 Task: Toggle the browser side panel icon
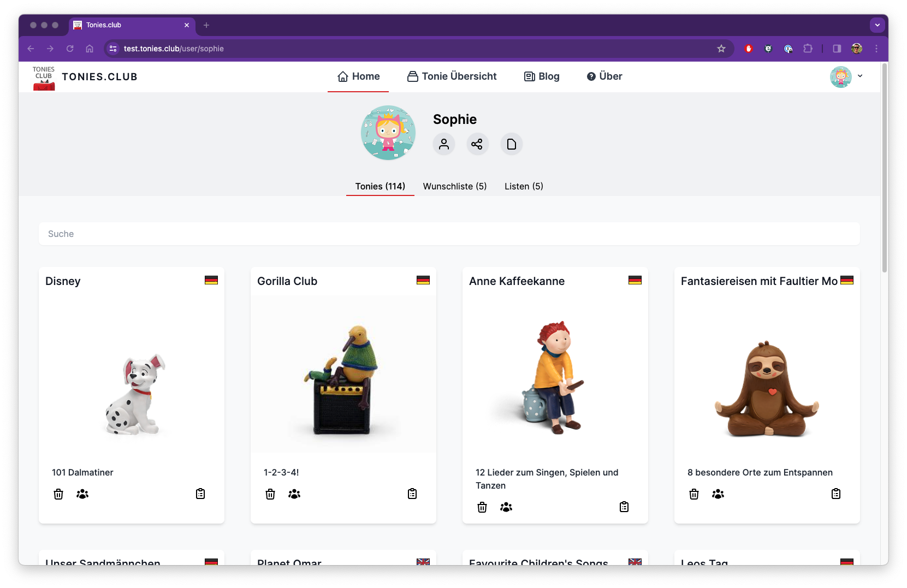[837, 49]
